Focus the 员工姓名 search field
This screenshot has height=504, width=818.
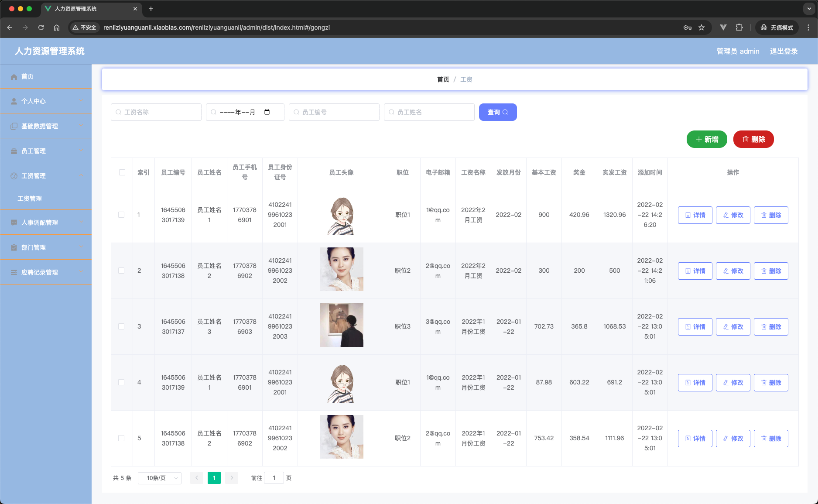429,112
